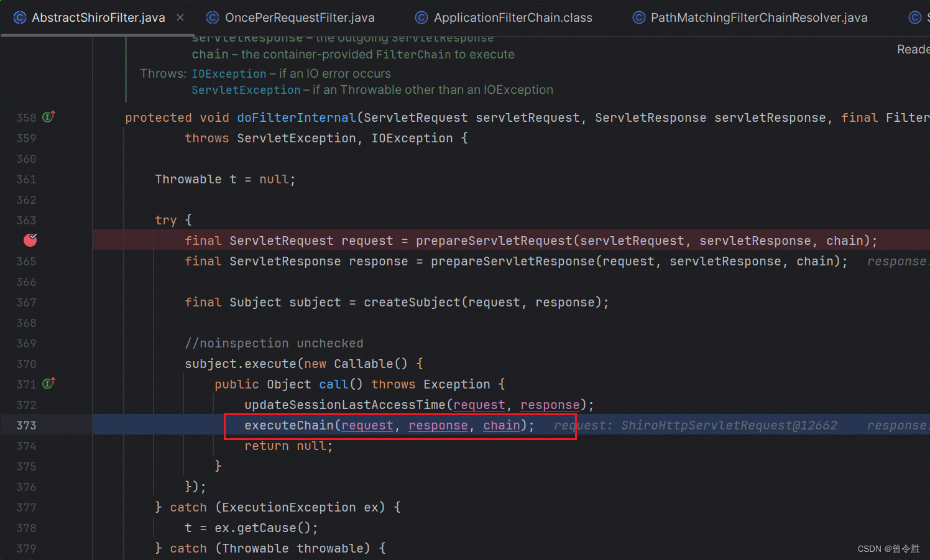930x560 pixels.
Task: Open the IOException link in Javadoc
Action: 229,73
